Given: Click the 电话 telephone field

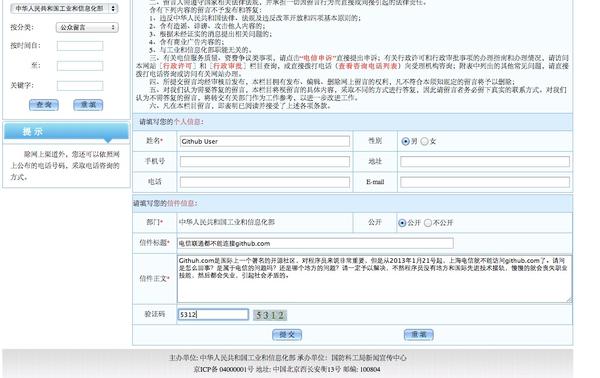Looking at the screenshot, I should 265,182.
